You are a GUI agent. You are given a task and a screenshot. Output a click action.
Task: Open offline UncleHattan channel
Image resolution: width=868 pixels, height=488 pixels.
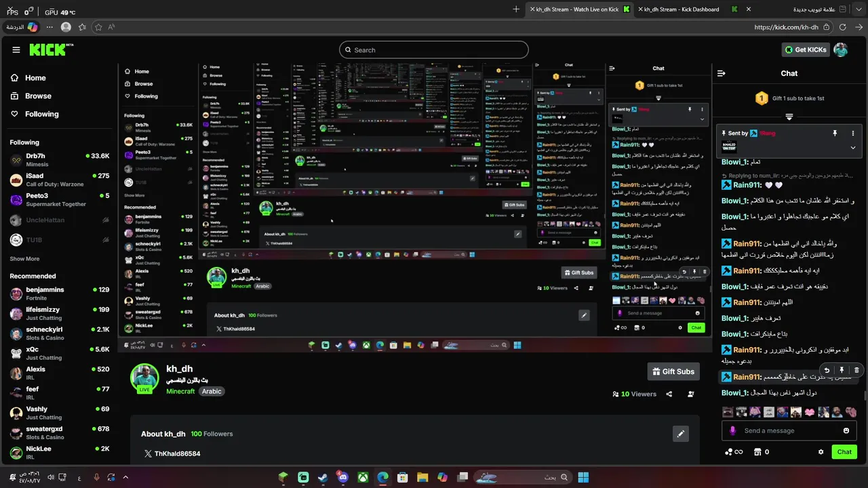(59, 220)
